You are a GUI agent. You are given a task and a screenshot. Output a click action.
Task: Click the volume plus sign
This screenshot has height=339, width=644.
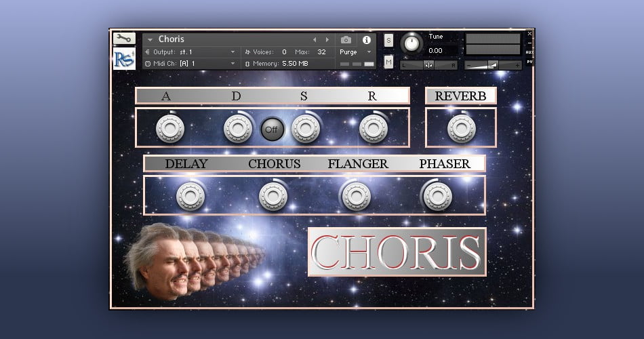pos(517,65)
